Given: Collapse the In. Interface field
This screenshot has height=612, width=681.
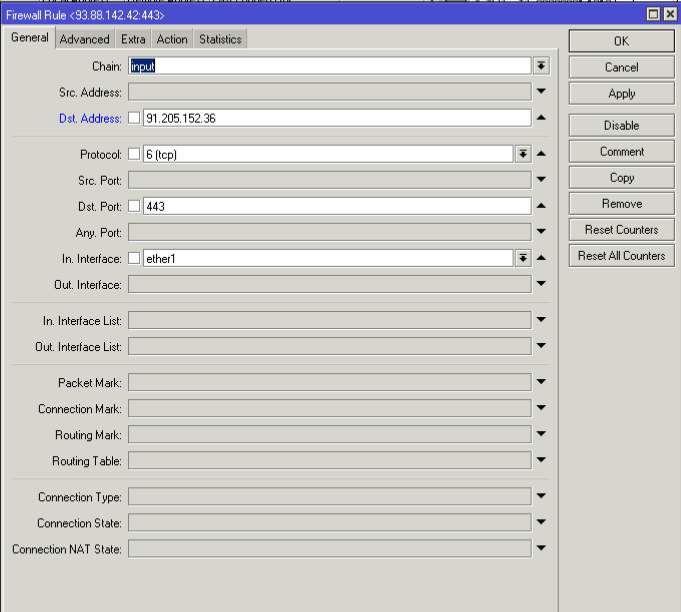Looking at the screenshot, I should (541, 258).
